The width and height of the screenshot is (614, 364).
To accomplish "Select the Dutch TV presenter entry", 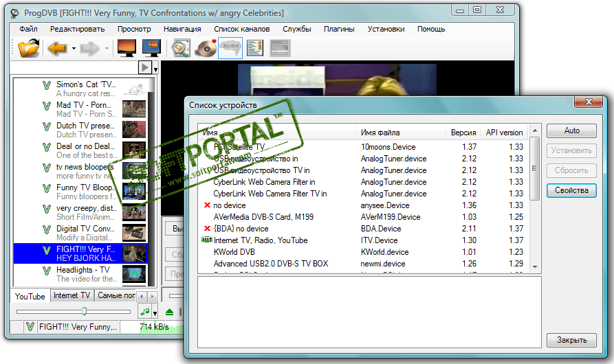I will pos(80,130).
